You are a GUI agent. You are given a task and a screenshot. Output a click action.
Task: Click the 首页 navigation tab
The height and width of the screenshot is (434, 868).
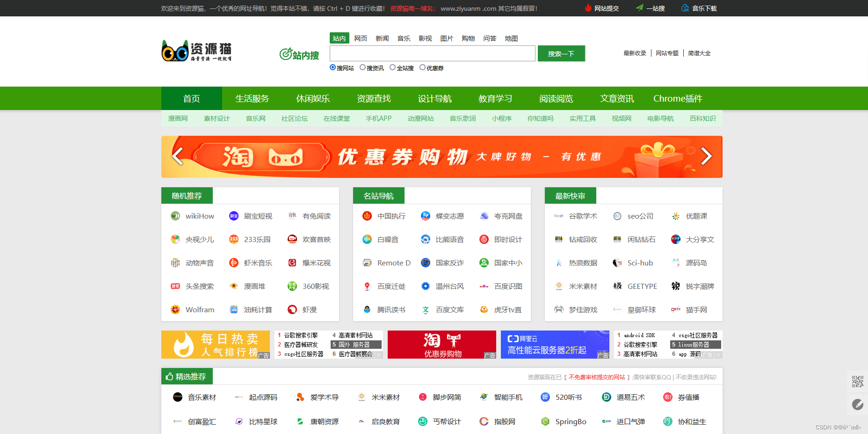(x=192, y=98)
